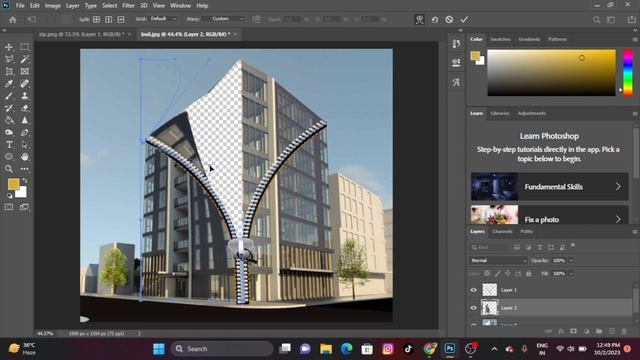Open the Layers panel options menu
Screen dimensions: 640x360
tap(635, 231)
